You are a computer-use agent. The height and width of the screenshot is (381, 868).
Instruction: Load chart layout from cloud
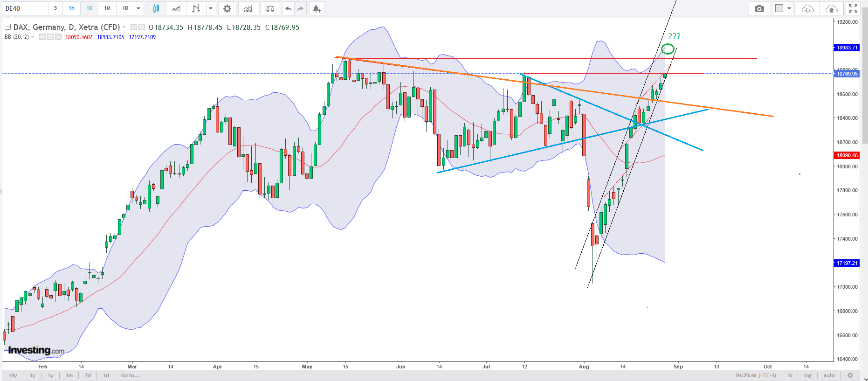click(808, 8)
